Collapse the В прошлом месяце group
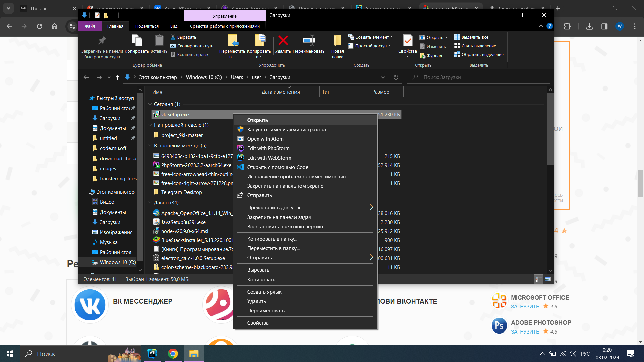644x362 pixels. [x=150, y=146]
